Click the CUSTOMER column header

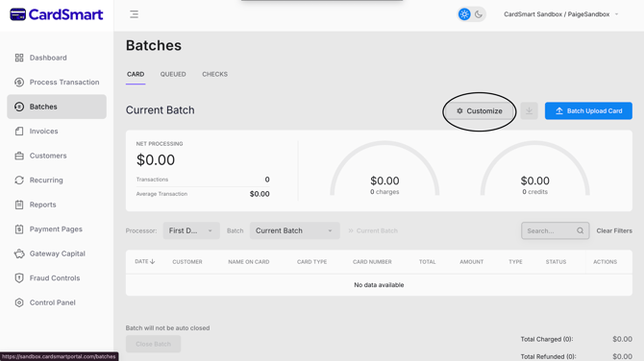(187, 262)
